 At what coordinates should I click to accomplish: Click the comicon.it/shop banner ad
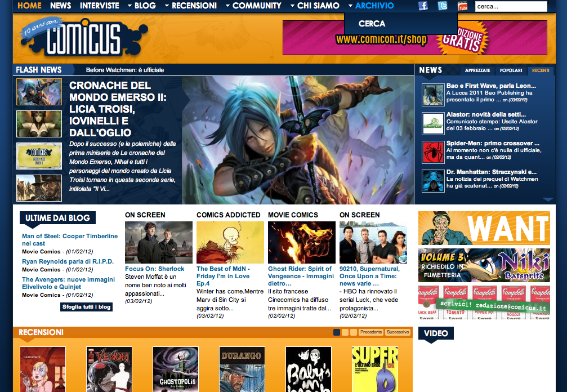click(415, 38)
